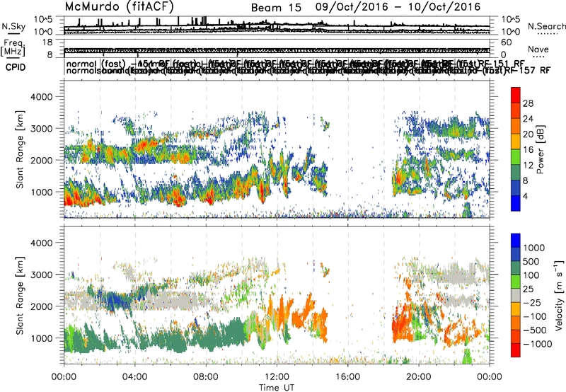Pick the red bottom segment of Velocity colorbar
This screenshot has height=392, width=566.
pos(516,350)
